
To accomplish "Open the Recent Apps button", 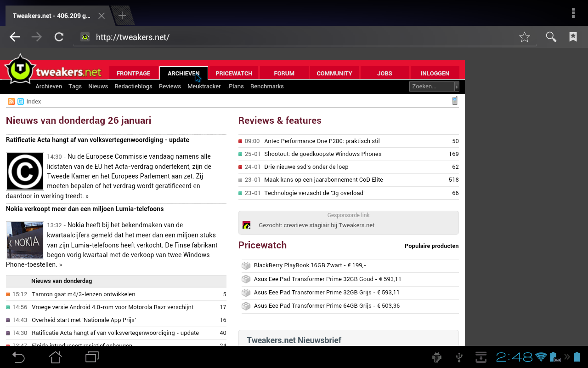I will click(x=92, y=357).
